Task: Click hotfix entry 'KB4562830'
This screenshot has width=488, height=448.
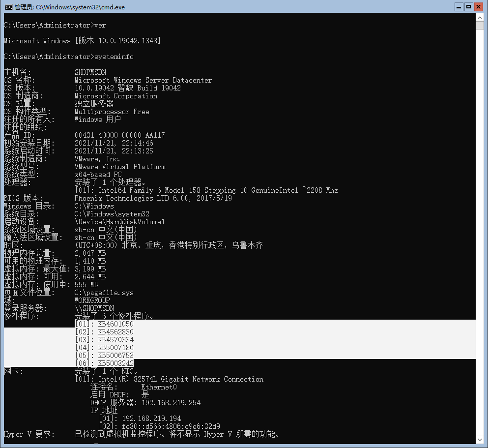Action: point(116,332)
